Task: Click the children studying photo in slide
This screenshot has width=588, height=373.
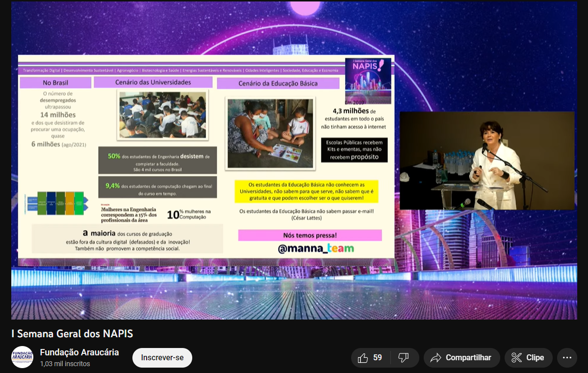Action: coord(270,133)
